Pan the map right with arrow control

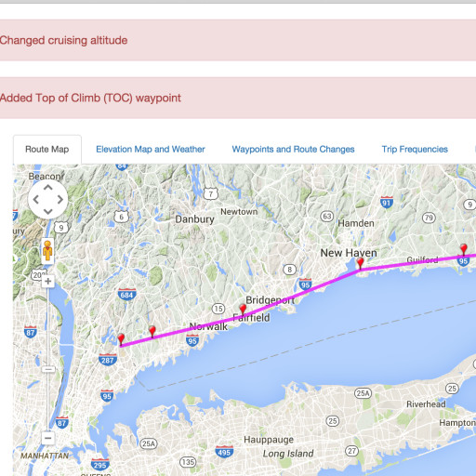point(60,200)
